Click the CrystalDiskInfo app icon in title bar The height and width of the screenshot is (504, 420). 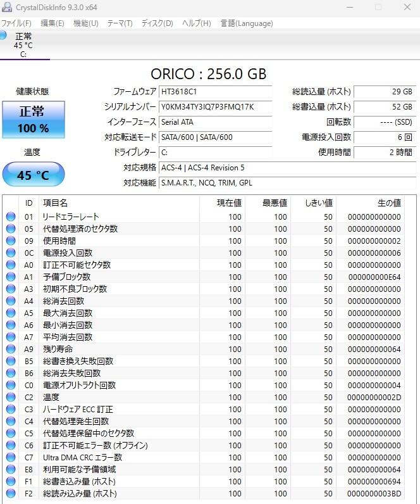(x=7, y=7)
